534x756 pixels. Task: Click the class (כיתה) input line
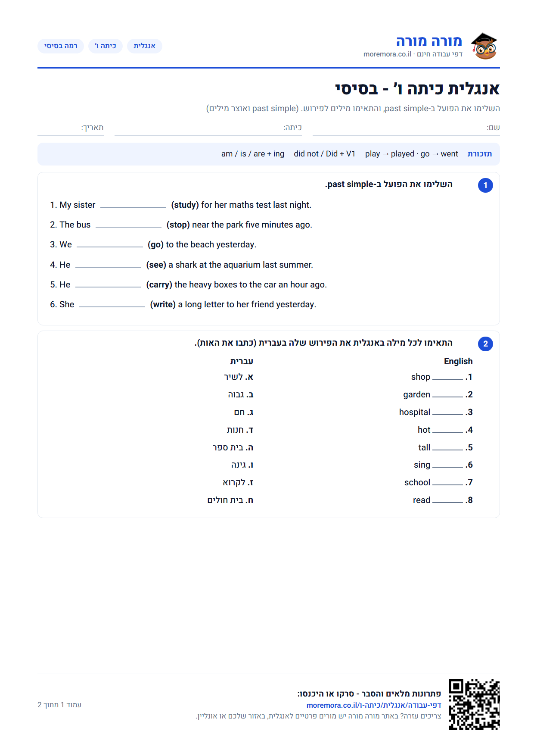[208, 128]
